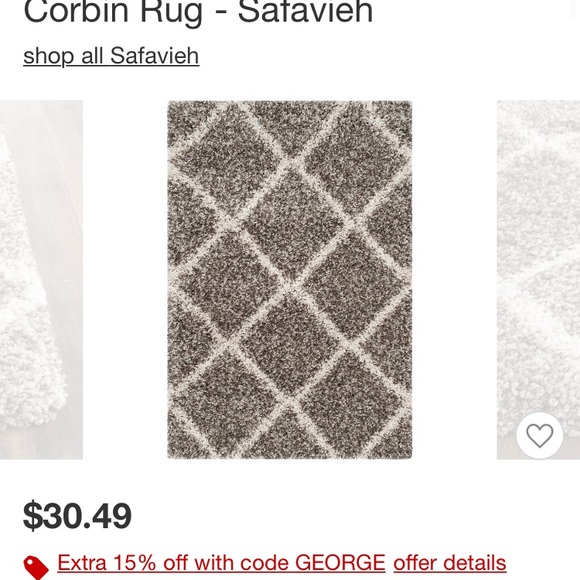Click the word Safavieh in the title

[305, 12]
